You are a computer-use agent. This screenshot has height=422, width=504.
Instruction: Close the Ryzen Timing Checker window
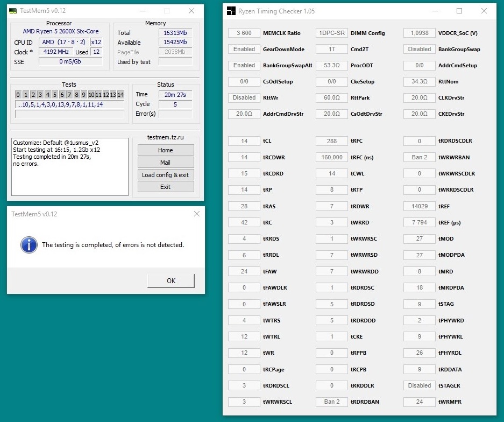tap(484, 11)
